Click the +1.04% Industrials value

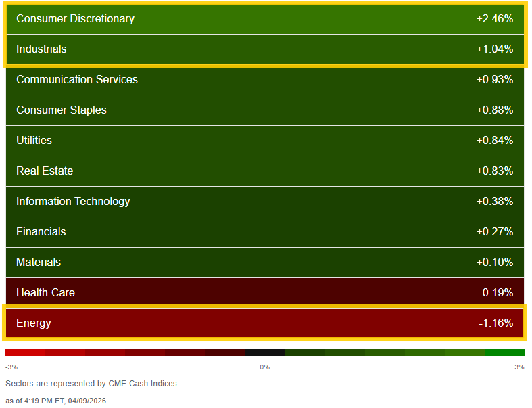(x=495, y=49)
